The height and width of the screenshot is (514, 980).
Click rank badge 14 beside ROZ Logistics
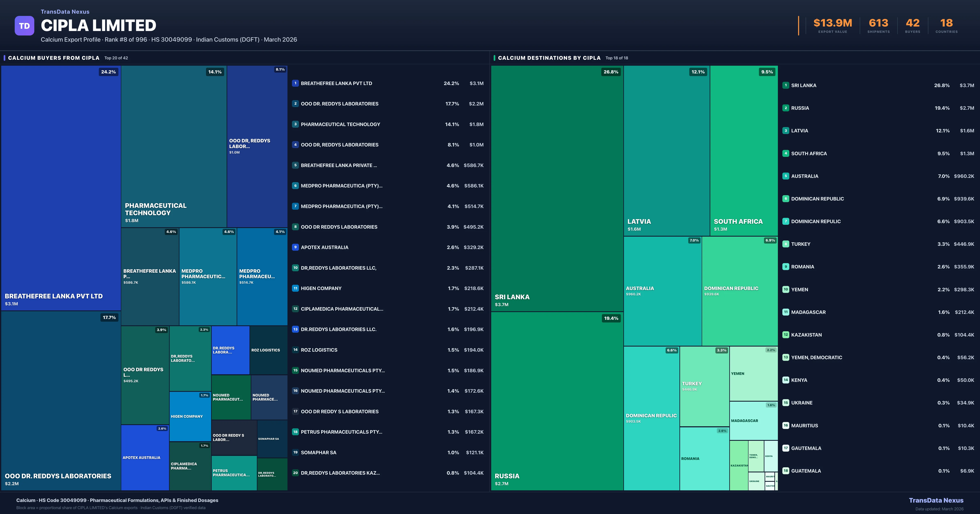click(x=295, y=350)
